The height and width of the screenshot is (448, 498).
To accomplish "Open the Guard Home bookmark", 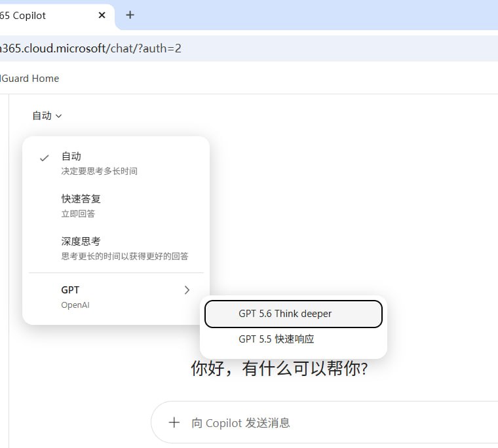I will click(x=29, y=79).
